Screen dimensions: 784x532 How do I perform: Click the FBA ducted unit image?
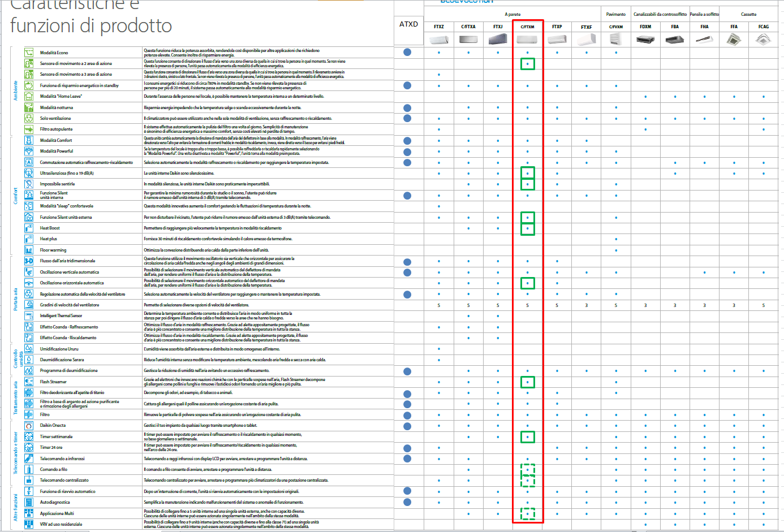click(675, 40)
